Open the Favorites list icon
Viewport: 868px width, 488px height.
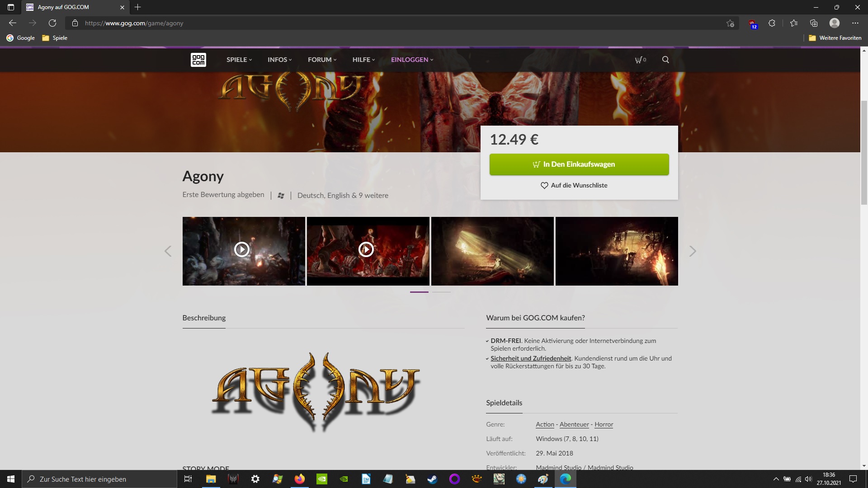point(794,23)
